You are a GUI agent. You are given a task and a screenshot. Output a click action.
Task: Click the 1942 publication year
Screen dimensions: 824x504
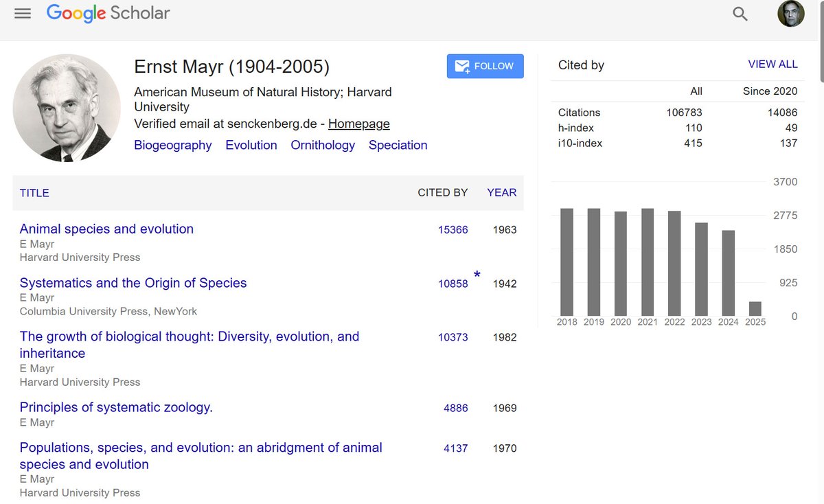(x=505, y=284)
